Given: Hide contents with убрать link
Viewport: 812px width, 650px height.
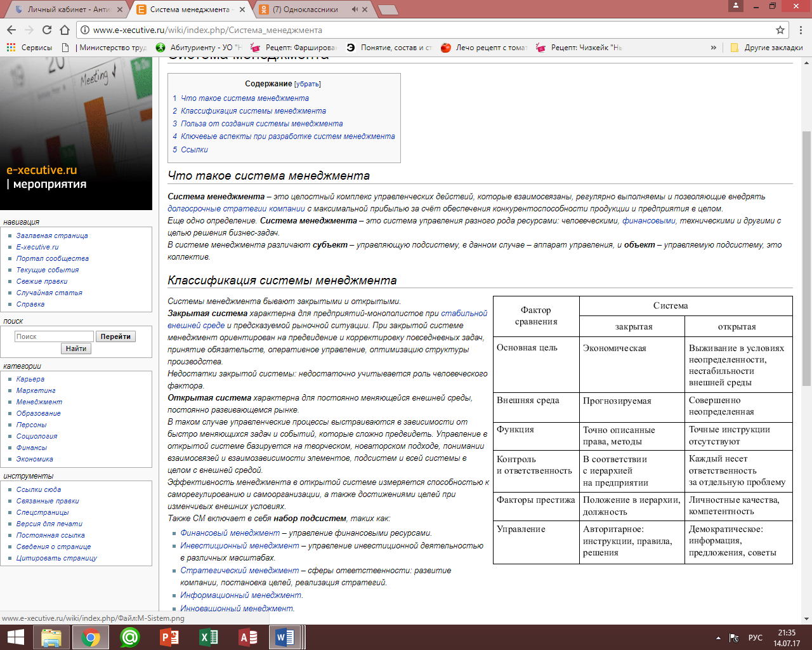Looking at the screenshot, I should (x=308, y=84).
